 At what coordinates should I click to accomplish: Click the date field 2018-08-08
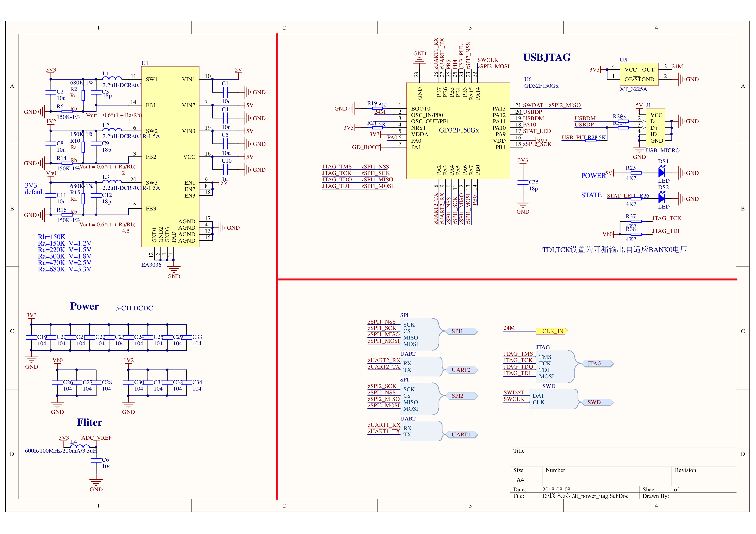tap(556, 489)
